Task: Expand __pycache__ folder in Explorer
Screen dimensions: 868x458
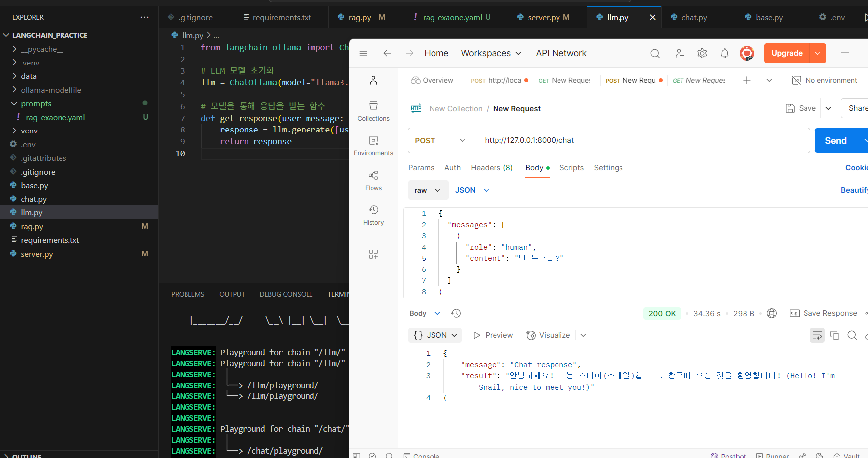Action: [42, 49]
